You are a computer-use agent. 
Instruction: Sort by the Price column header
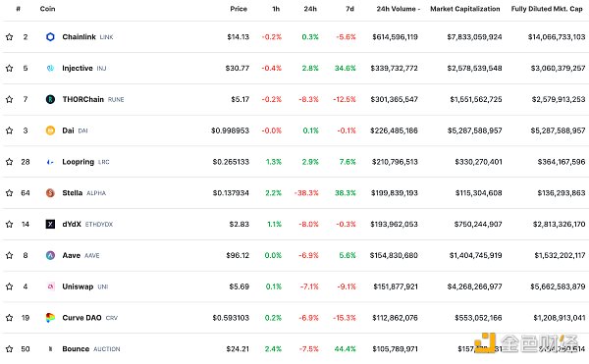(239, 9)
